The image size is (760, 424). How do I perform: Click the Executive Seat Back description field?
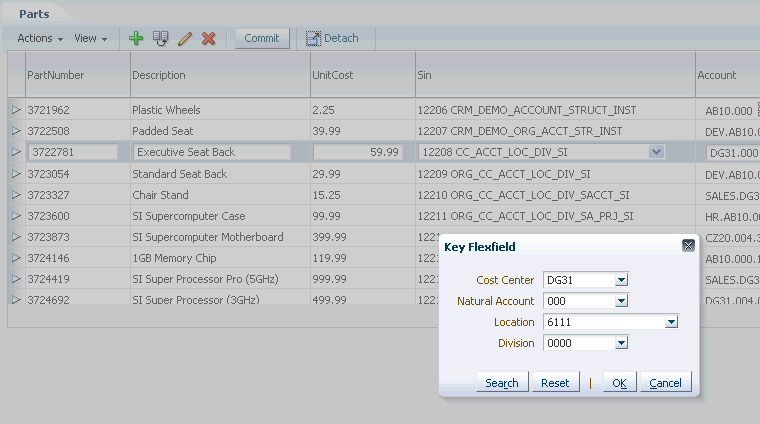[x=212, y=152]
